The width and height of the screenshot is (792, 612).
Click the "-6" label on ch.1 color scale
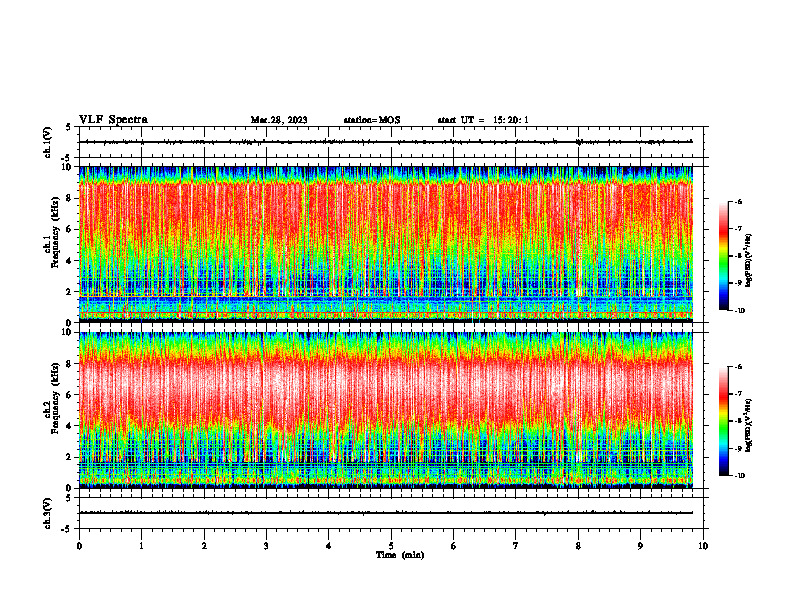tap(737, 201)
